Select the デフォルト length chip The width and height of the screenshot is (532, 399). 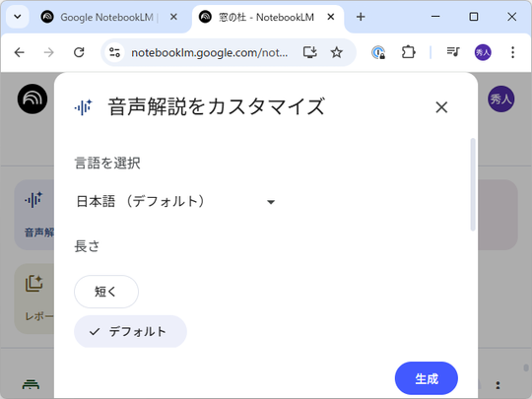pos(130,331)
